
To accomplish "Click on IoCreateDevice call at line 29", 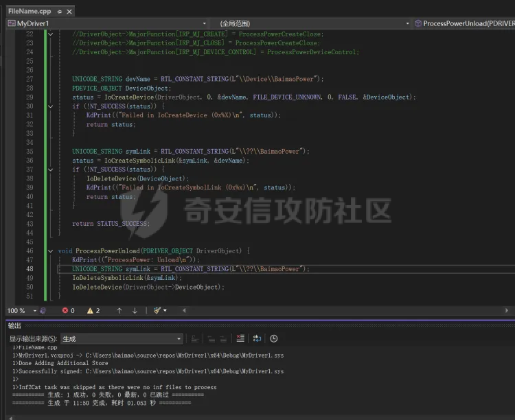I will click(x=129, y=97).
